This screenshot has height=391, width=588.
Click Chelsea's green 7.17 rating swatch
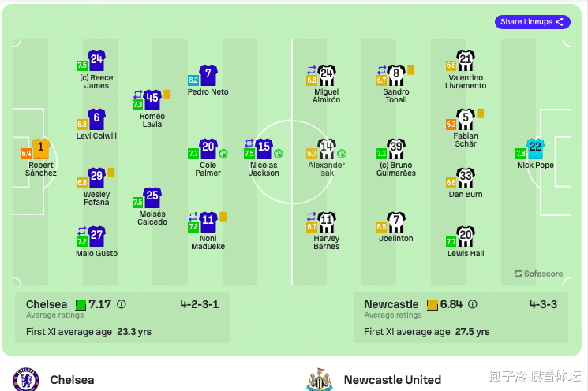pyautogui.click(x=81, y=305)
